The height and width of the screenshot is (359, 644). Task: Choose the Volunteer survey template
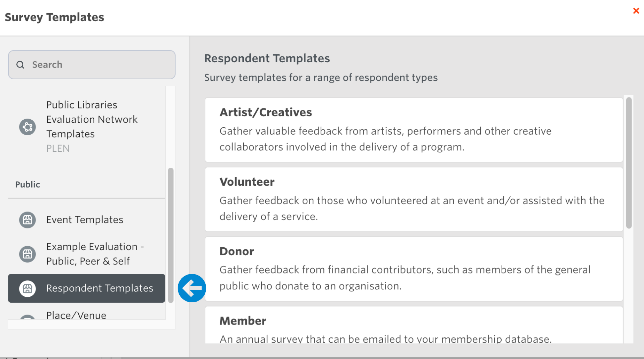click(x=414, y=199)
